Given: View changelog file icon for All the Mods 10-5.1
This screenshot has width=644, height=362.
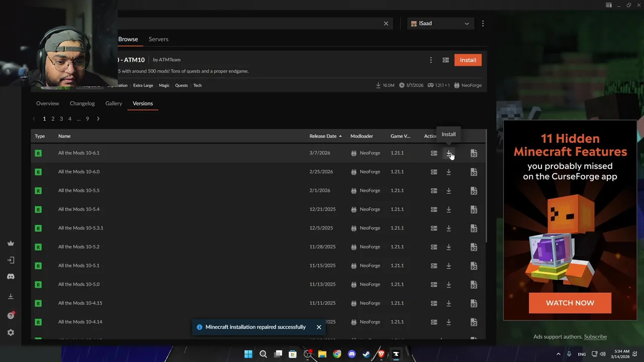Looking at the screenshot, I should [474, 265].
